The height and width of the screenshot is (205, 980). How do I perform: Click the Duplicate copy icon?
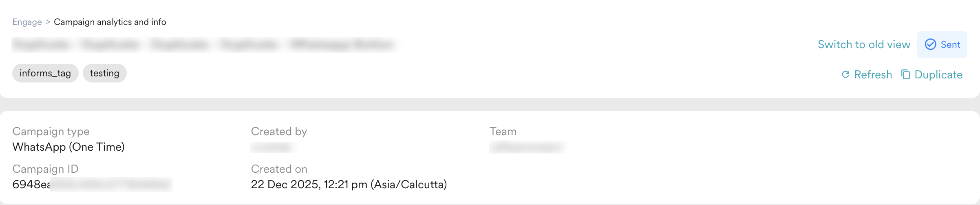(905, 74)
